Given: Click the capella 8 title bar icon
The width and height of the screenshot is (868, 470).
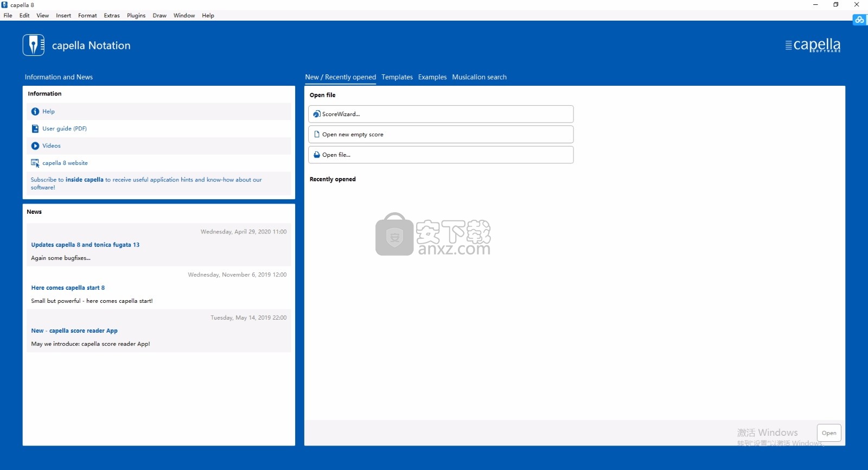Looking at the screenshot, I should point(5,5).
